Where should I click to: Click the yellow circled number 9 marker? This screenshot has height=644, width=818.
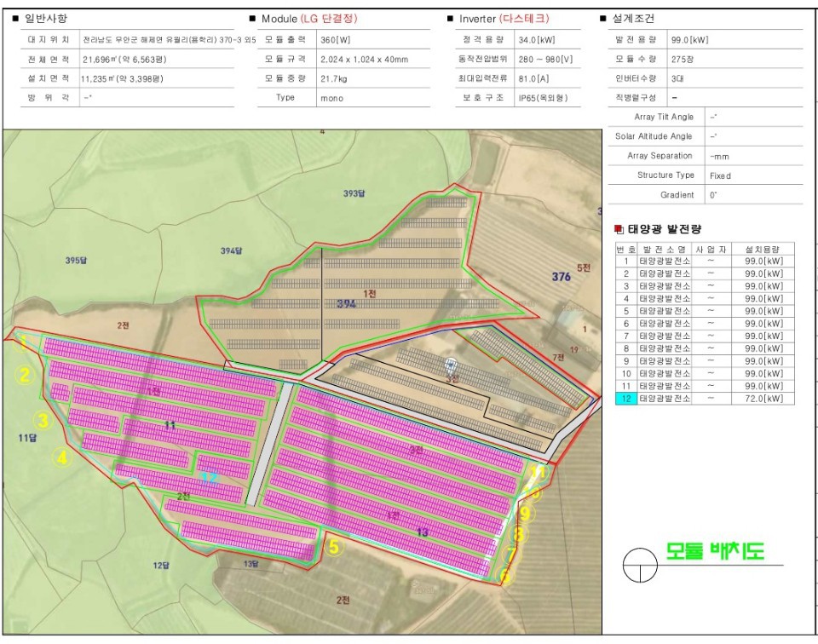(526, 514)
